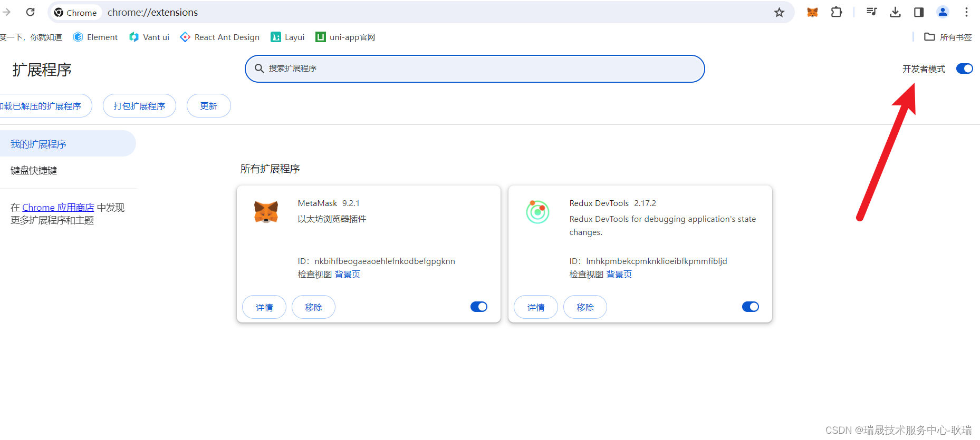Open Chrome's three-dot menu
Image resolution: width=980 pixels, height=440 pixels.
[x=966, y=12]
